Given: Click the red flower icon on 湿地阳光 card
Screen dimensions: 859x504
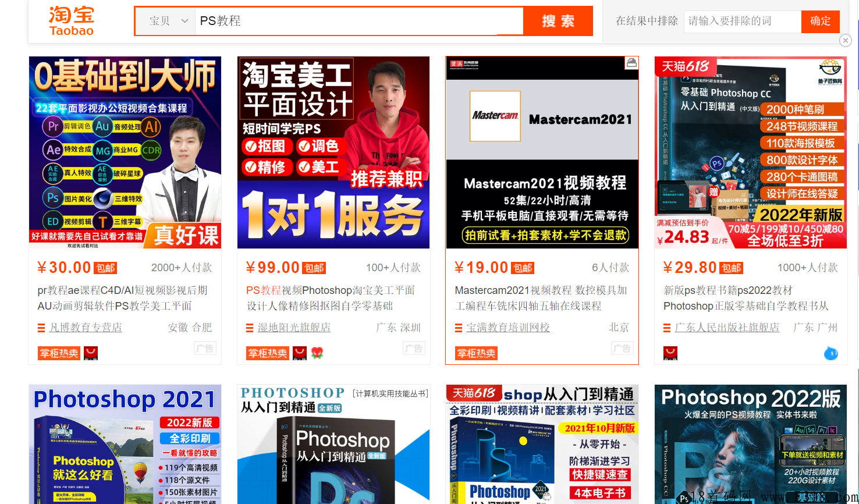Looking at the screenshot, I should point(317,353).
